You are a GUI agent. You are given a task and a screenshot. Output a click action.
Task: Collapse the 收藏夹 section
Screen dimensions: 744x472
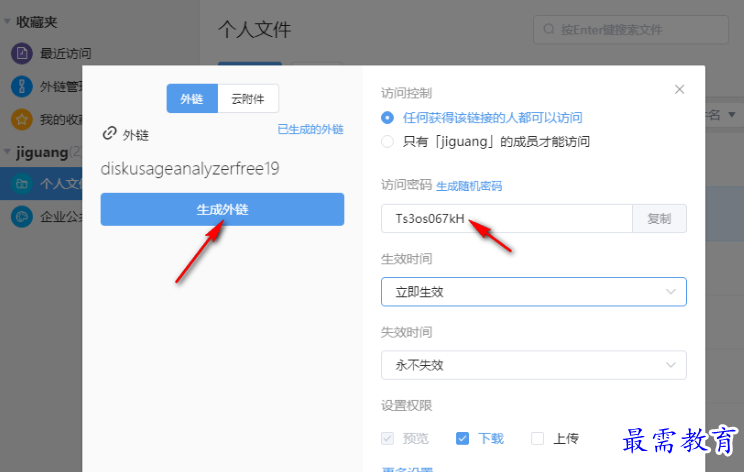(x=7, y=22)
